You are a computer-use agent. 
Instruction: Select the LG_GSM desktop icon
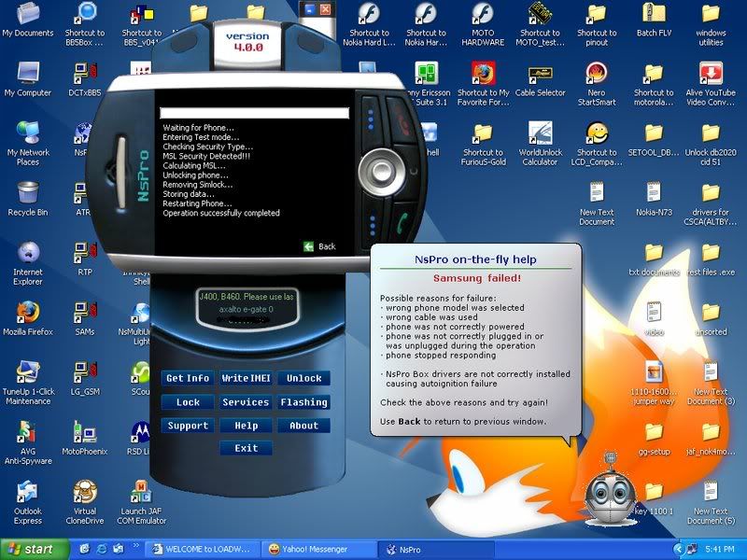[85, 378]
